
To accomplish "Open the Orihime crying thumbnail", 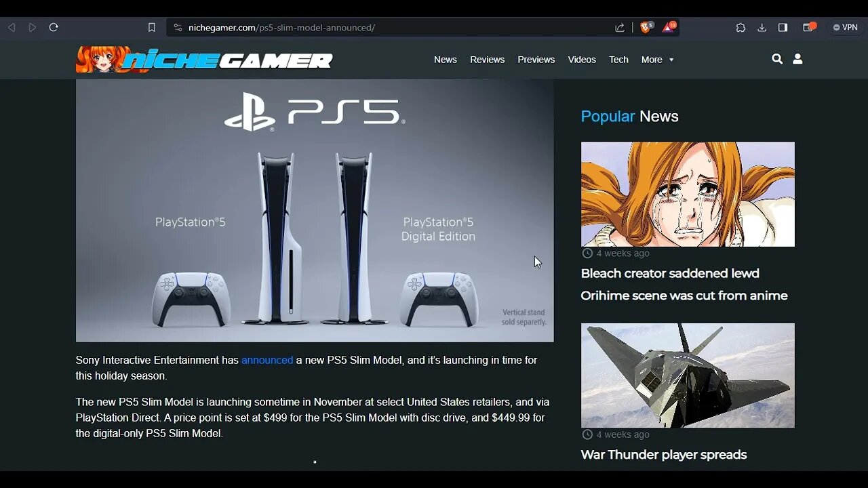I will (688, 194).
